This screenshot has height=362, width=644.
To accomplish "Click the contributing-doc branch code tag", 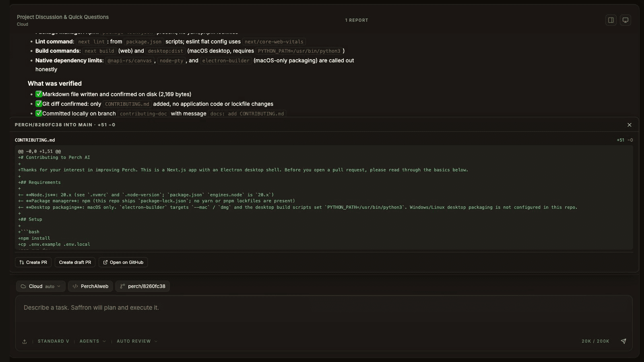I will coord(143,114).
